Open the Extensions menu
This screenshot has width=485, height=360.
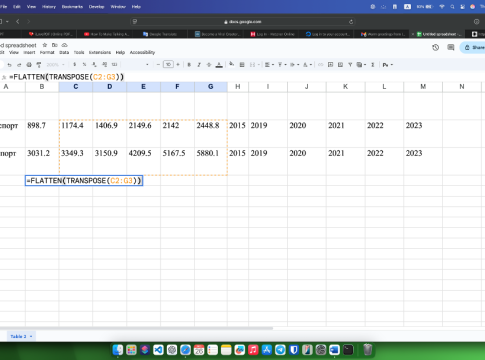click(x=100, y=52)
